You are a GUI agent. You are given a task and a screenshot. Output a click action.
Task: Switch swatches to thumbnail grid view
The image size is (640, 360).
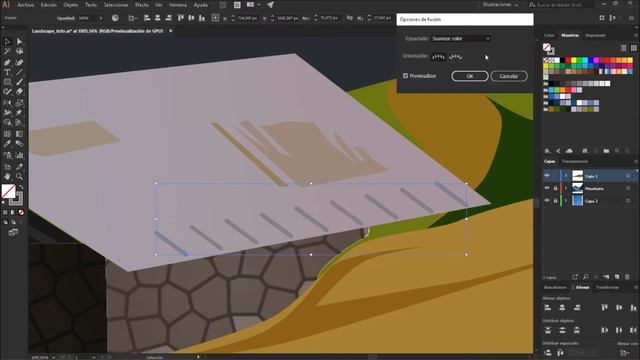click(x=633, y=48)
